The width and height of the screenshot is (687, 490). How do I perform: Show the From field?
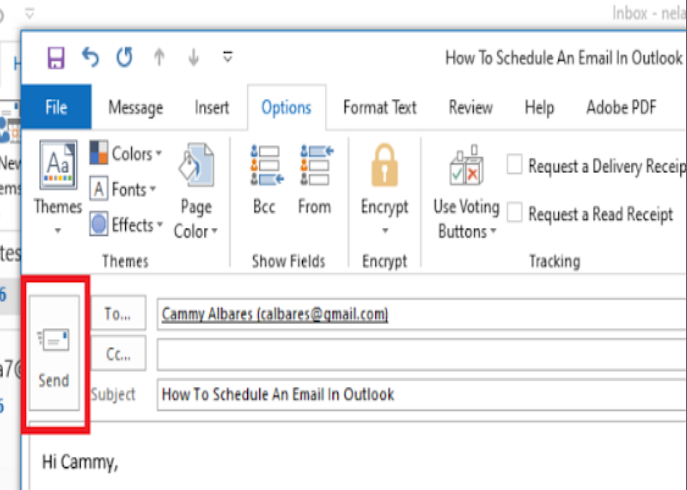pos(315,180)
